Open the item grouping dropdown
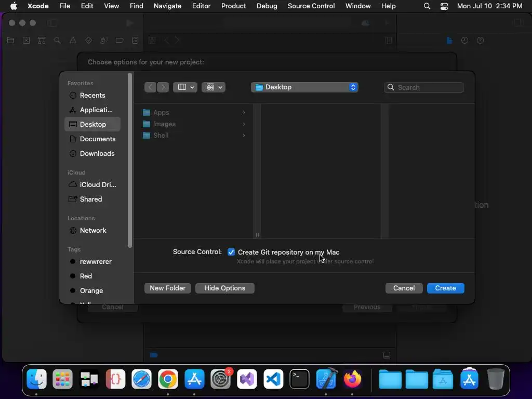 (214, 87)
